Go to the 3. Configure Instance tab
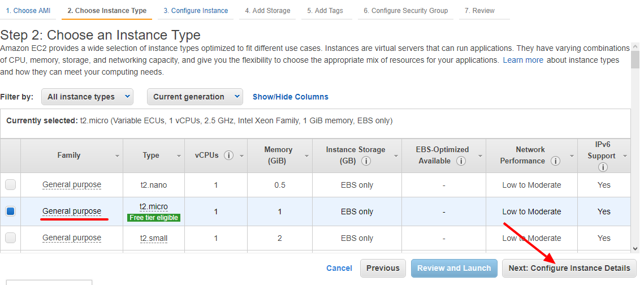Screen dimensions: 644x285 point(196,11)
